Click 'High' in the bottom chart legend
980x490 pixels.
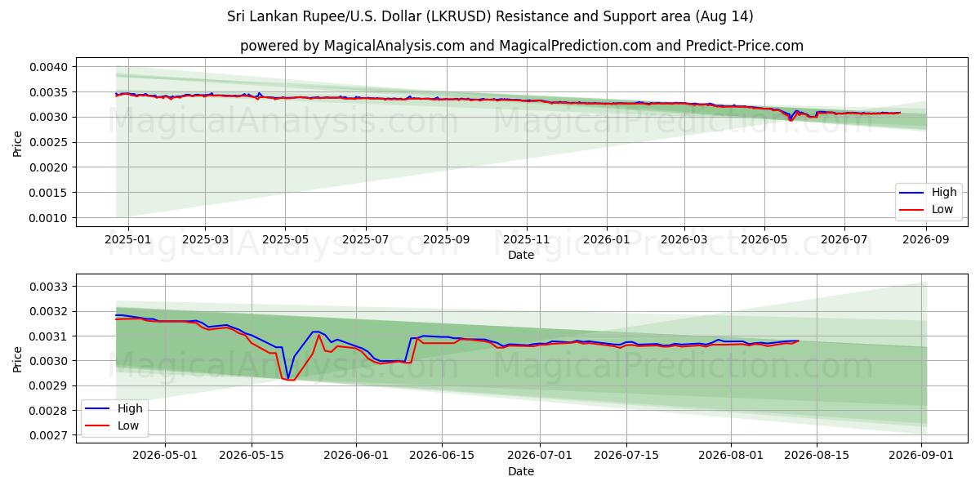pyautogui.click(x=129, y=409)
